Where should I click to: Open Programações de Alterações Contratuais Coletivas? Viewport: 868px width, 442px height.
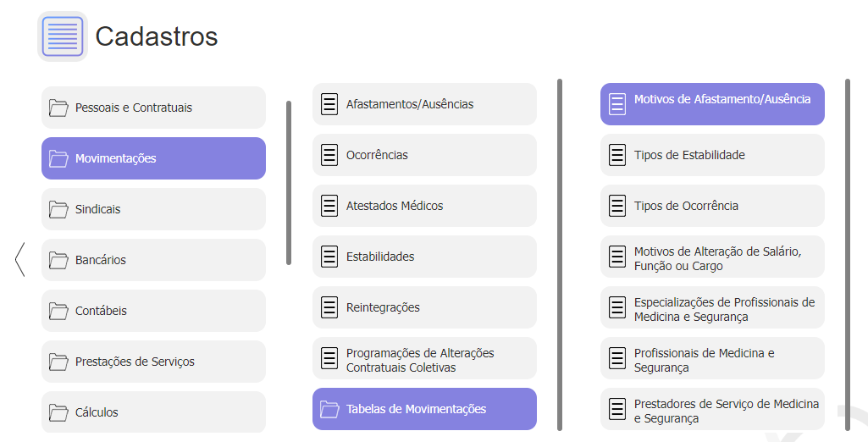(x=424, y=358)
